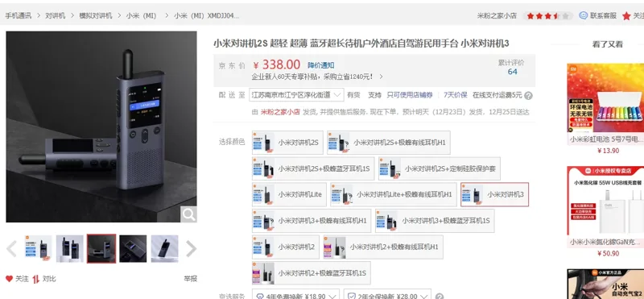Click the 只可使用店铺券 link
Screen dimensions: 644x299
tap(410, 95)
